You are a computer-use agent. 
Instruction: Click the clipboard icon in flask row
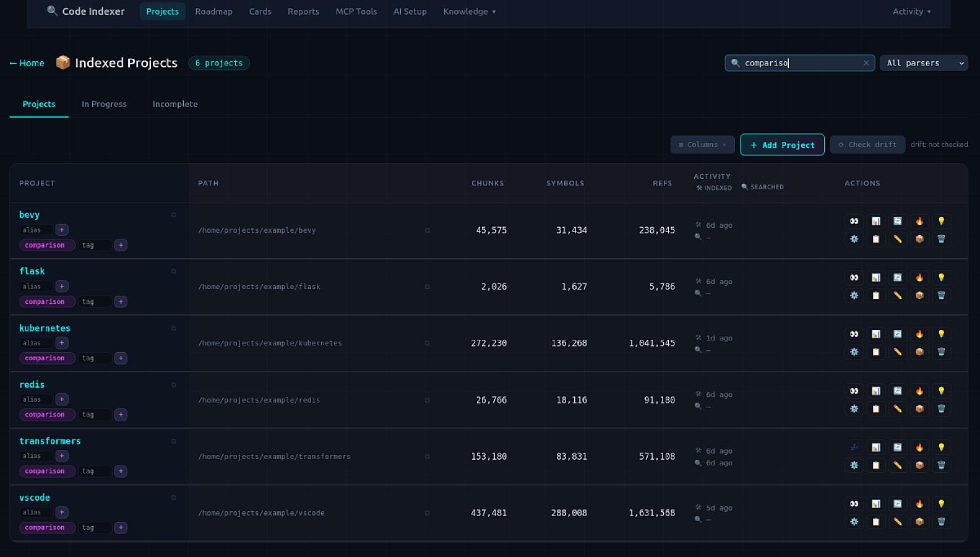[876, 295]
